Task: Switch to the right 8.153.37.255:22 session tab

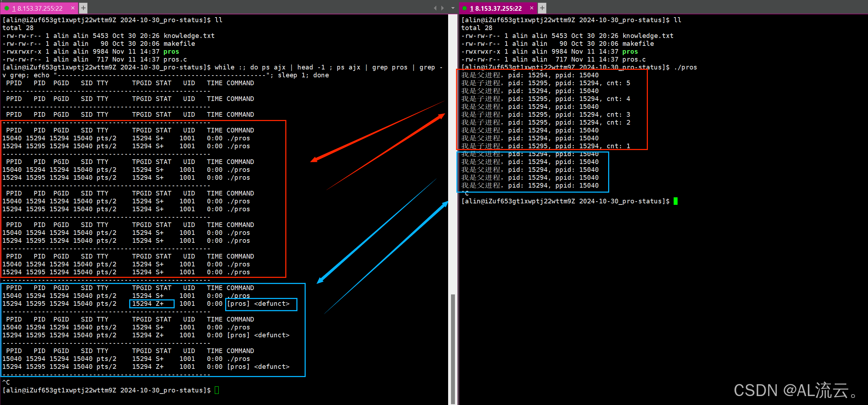Action: (x=498, y=8)
